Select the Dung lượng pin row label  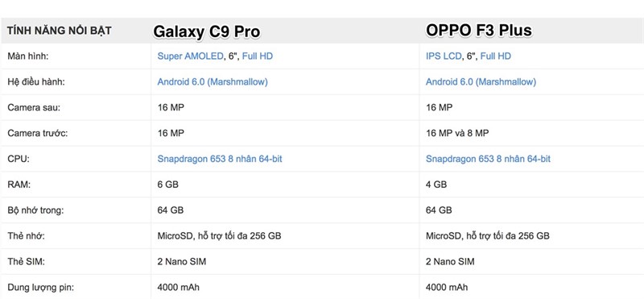pos(41,287)
